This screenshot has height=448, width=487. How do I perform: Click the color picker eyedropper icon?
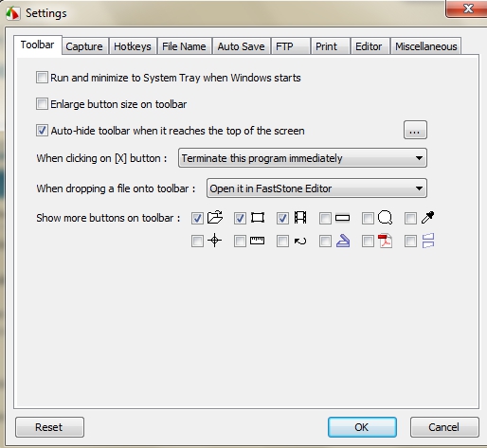click(x=428, y=218)
